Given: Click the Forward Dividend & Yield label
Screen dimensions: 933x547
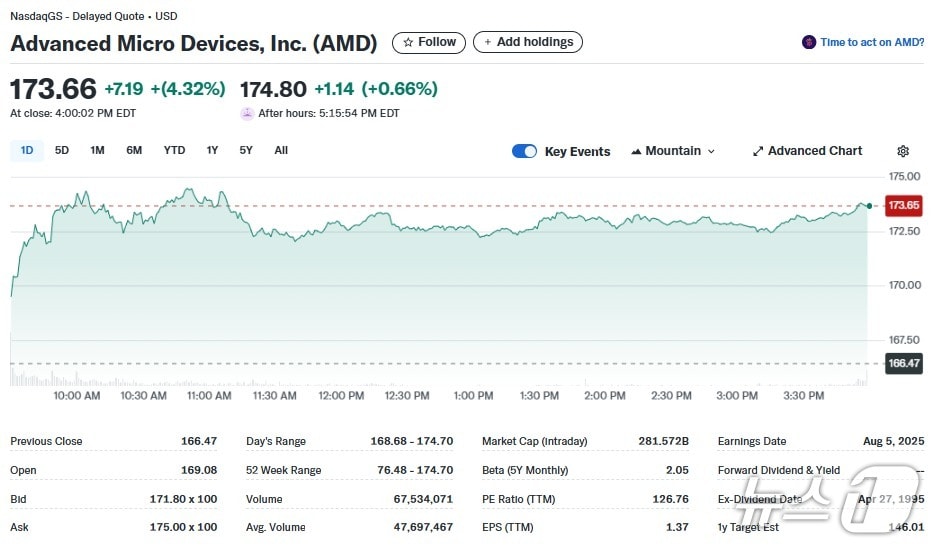Looking at the screenshot, I should pos(779,470).
